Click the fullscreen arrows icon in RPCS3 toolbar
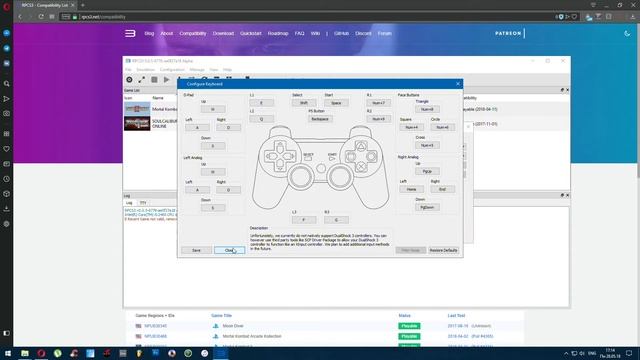The image size is (640, 360). 142,80
